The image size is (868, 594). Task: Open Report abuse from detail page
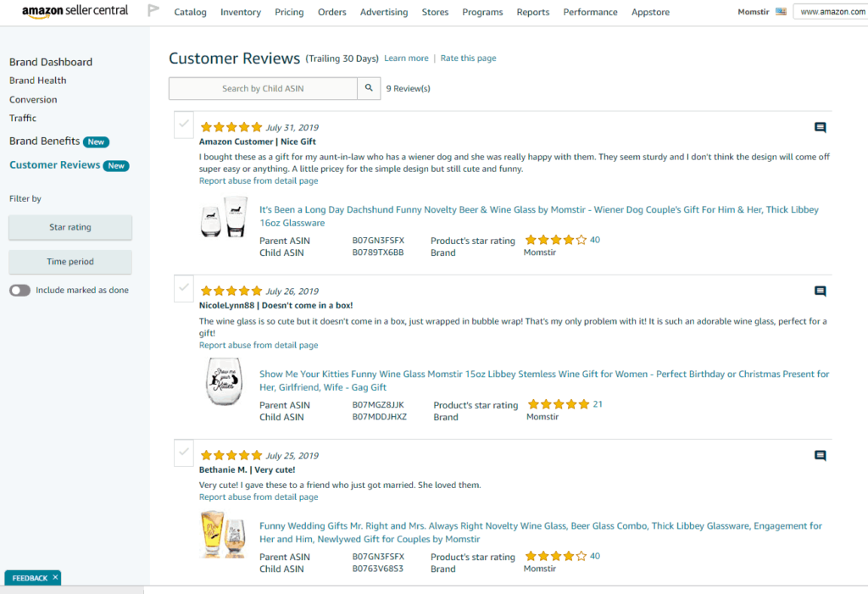pos(259,180)
